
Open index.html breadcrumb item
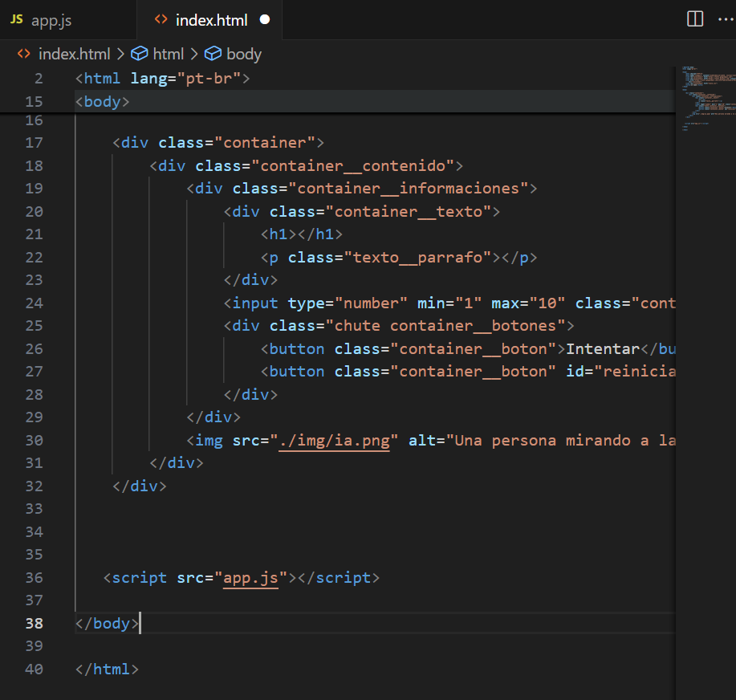[74, 54]
